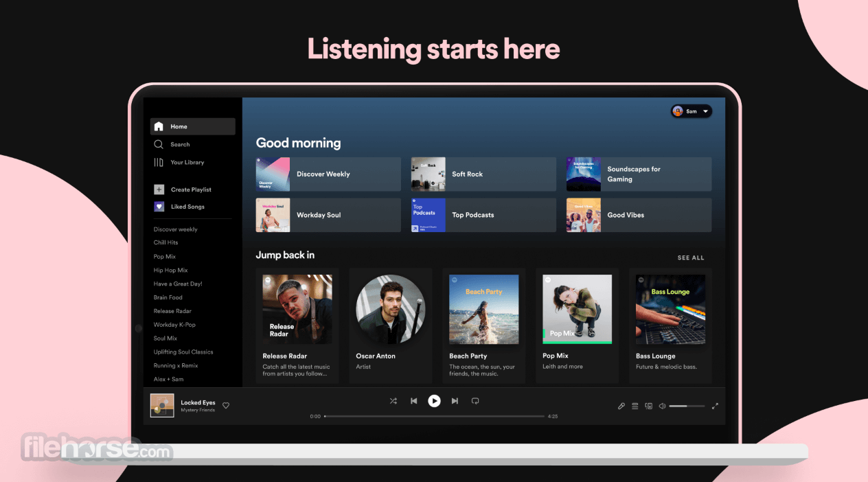Open Your Library icon
This screenshot has width=868, height=482.
(x=159, y=163)
